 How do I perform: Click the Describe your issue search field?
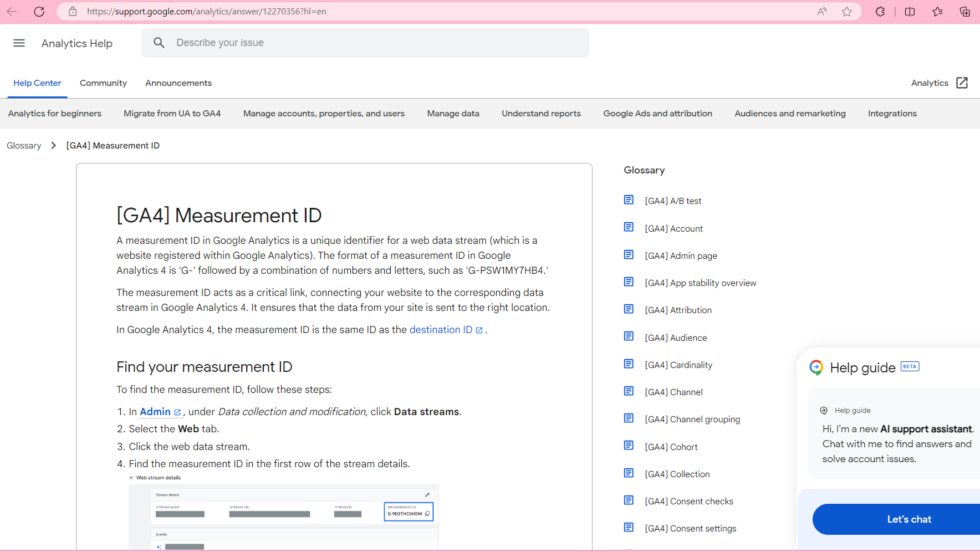tap(333, 42)
